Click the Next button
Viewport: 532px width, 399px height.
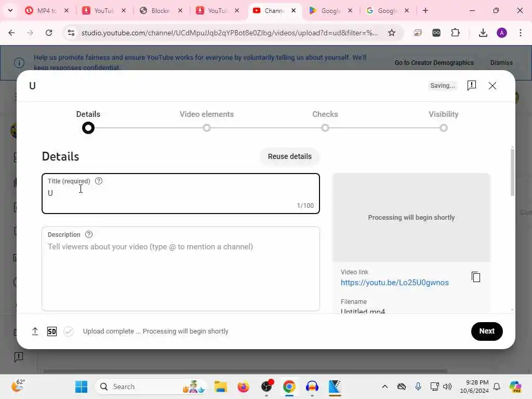click(x=487, y=331)
